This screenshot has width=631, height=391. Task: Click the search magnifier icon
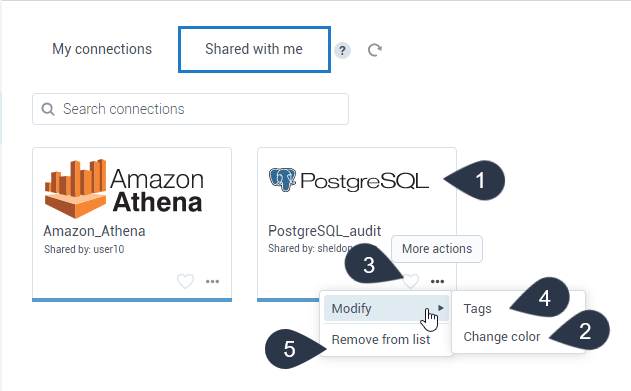click(48, 109)
